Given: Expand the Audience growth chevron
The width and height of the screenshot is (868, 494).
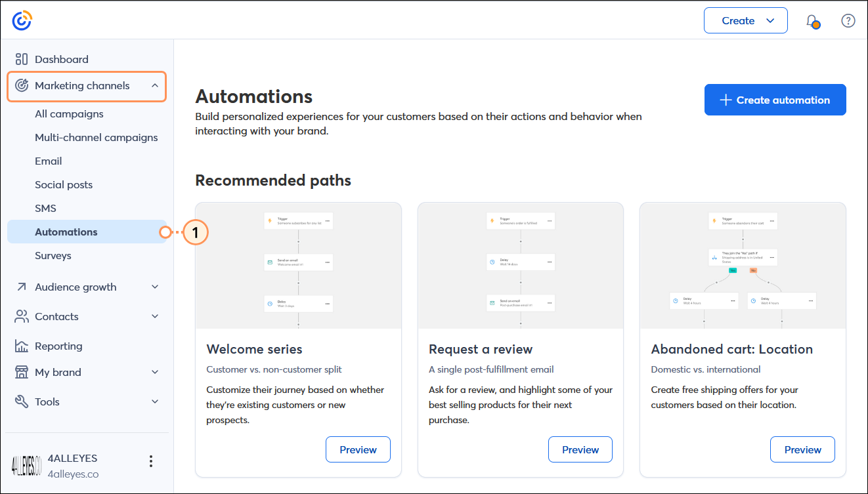Looking at the screenshot, I should (155, 287).
